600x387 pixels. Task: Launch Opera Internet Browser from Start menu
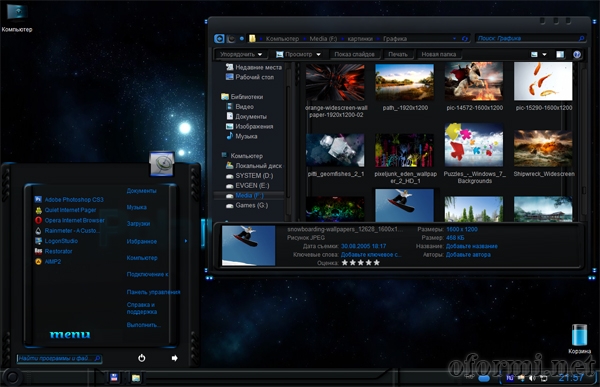(x=70, y=220)
